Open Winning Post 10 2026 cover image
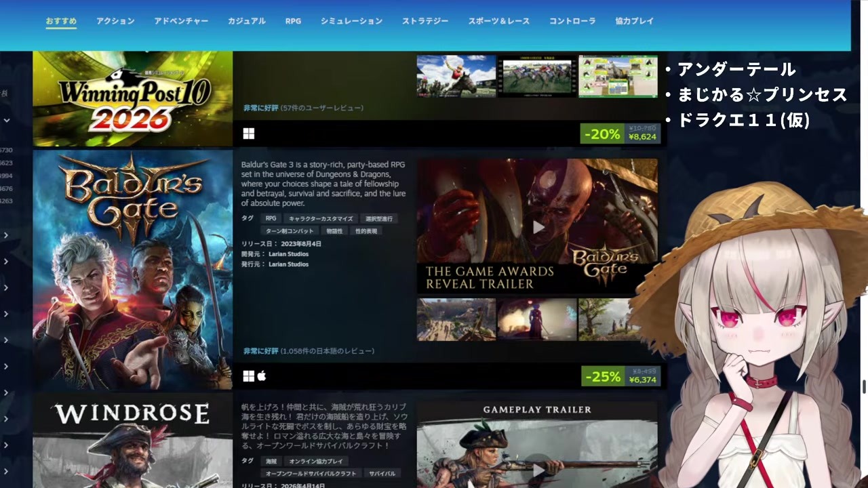 [x=133, y=99]
